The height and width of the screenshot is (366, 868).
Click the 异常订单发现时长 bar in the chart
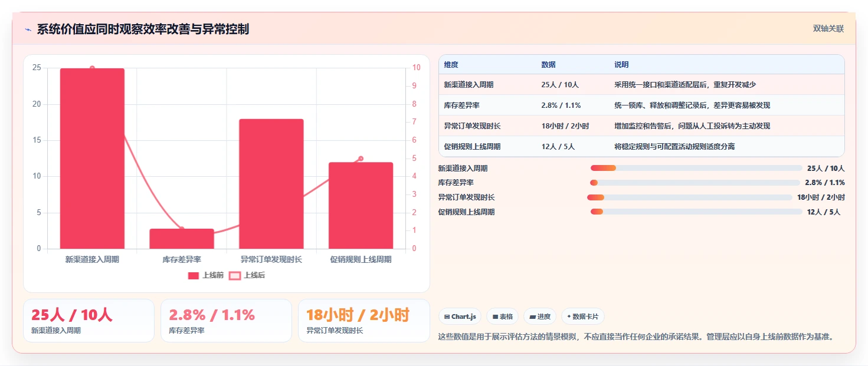(271, 184)
